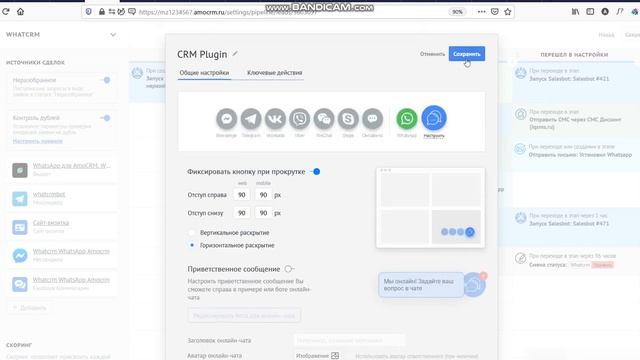Viewport: 640px width, 360px height.
Task: Select the Facebook Messenger channel icon
Action: coord(227,119)
